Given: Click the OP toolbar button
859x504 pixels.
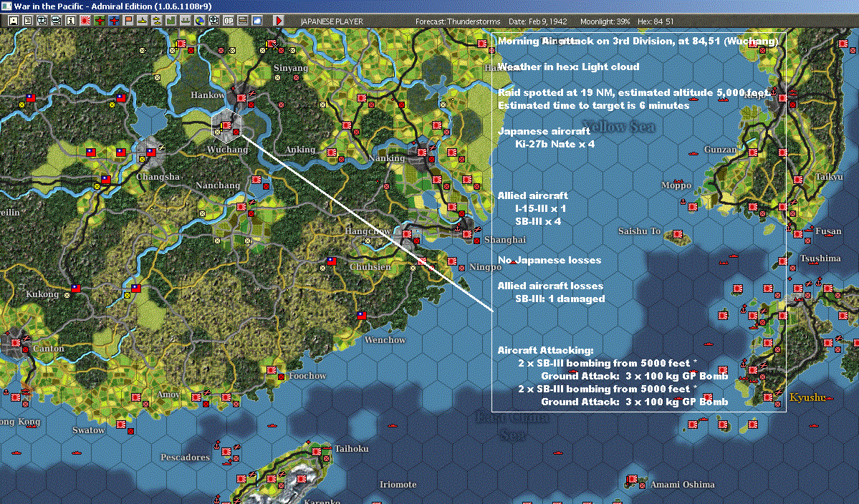Looking at the screenshot, I should (x=228, y=21).
